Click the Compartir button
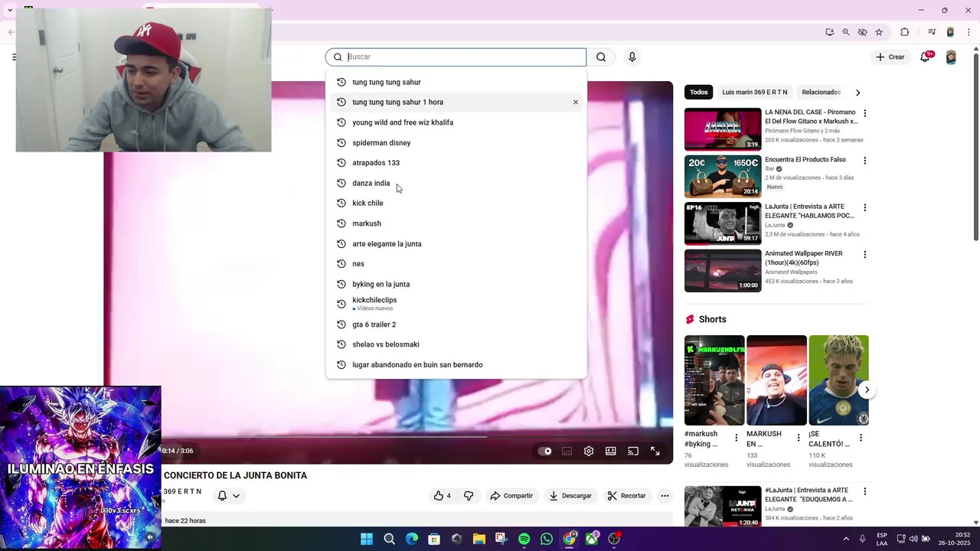The width and height of the screenshot is (980, 551). (x=511, y=496)
